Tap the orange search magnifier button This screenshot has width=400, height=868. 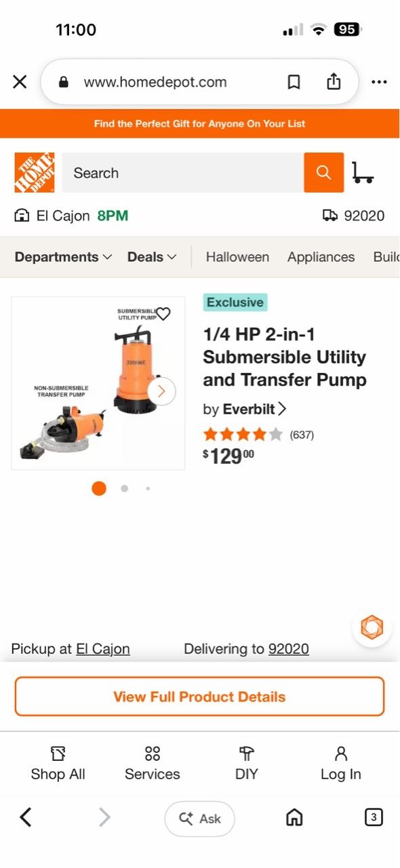coord(323,173)
